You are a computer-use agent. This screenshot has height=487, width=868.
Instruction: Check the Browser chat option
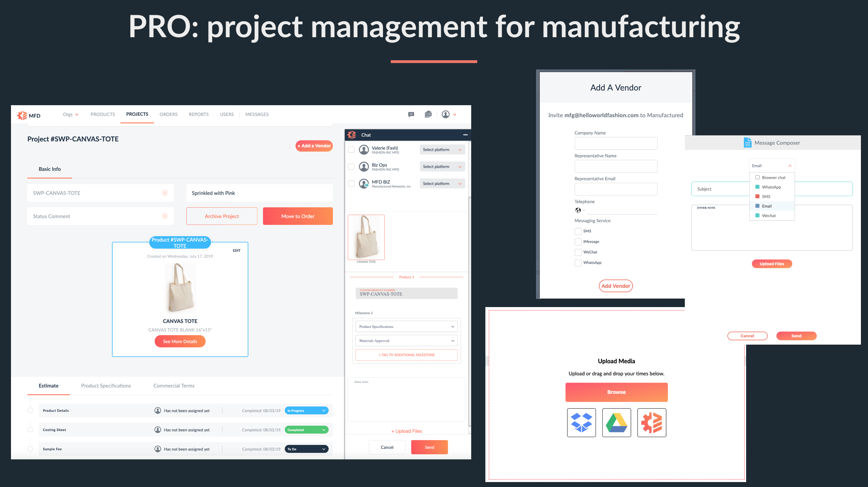coord(757,177)
